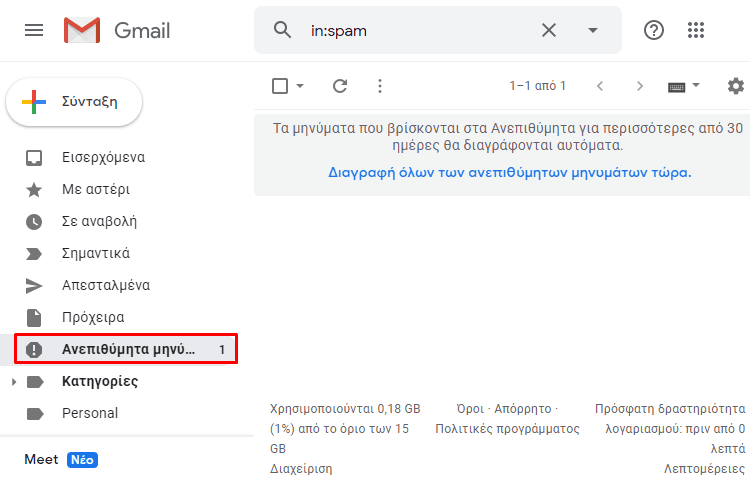Open the select dropdown arrow beside checkbox

300,86
